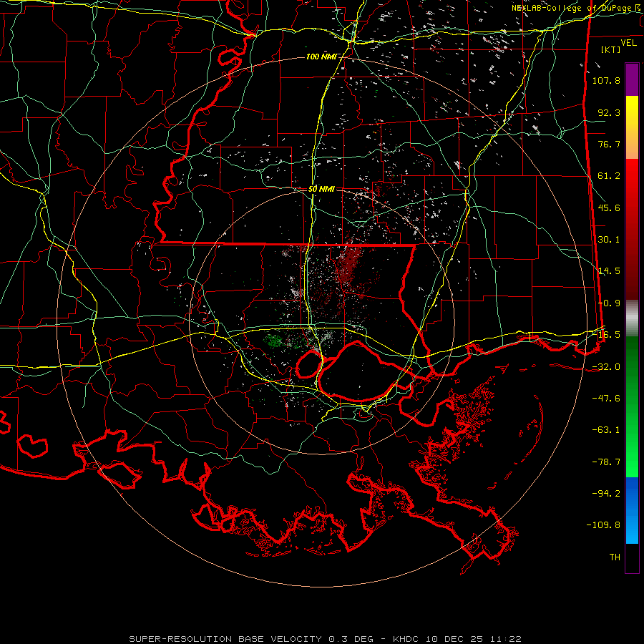This screenshot has height=644, width=644.
Task: Click the "-16.5" scale value
Action: [x=606, y=335]
